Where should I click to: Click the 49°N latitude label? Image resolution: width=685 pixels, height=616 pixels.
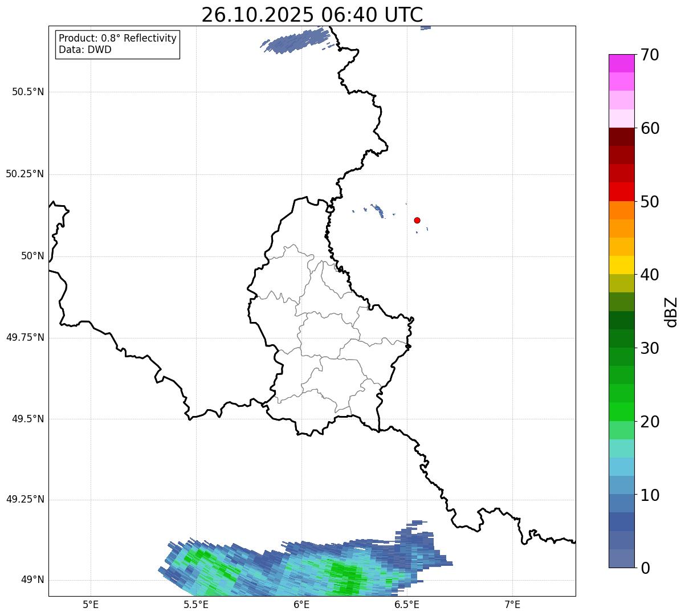(32, 580)
